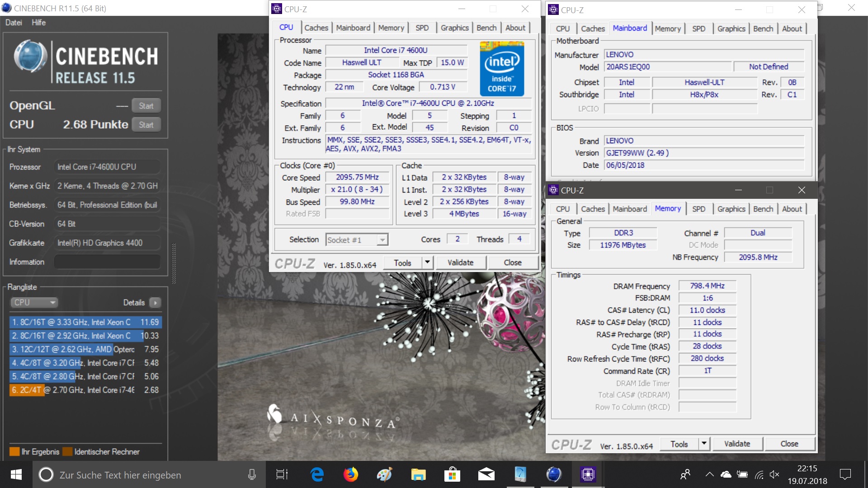Click the muted volume tray icon
The width and height of the screenshot is (868, 488).
coord(774,474)
